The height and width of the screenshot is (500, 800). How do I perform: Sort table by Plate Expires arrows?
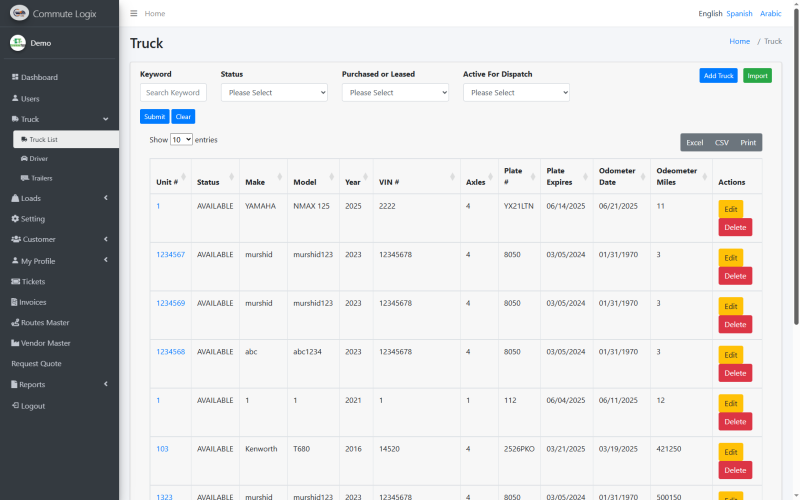585,177
